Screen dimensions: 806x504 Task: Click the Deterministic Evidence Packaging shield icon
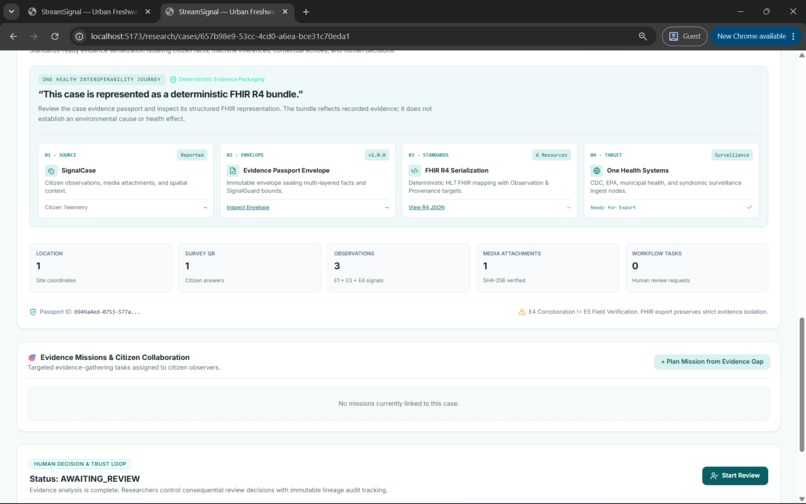click(173, 80)
